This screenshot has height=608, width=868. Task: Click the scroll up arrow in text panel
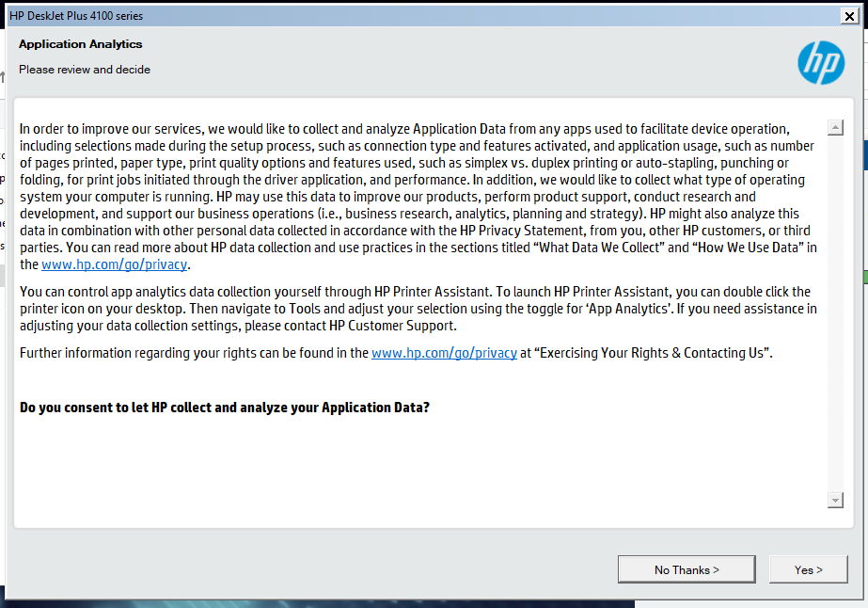835,127
